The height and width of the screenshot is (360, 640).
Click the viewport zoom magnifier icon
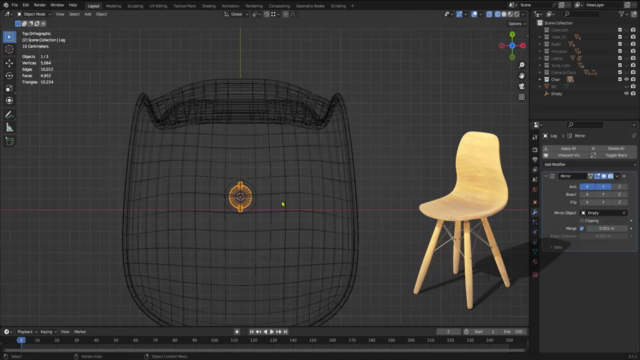pyautogui.click(x=522, y=65)
